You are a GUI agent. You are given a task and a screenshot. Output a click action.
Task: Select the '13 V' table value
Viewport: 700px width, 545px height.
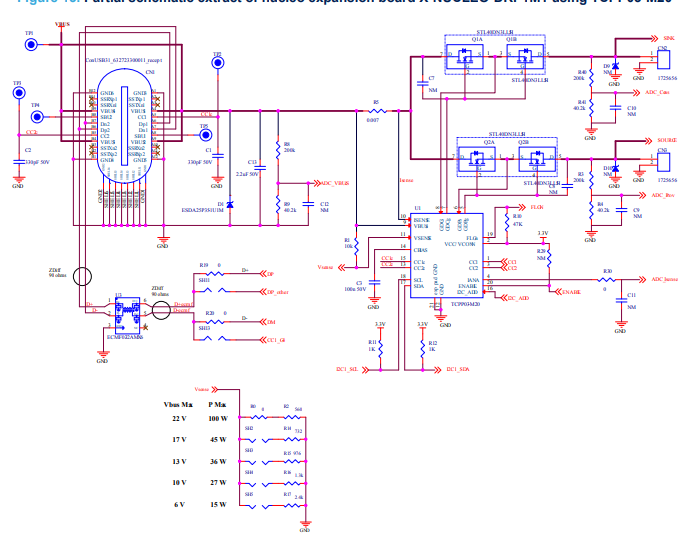pos(179,462)
